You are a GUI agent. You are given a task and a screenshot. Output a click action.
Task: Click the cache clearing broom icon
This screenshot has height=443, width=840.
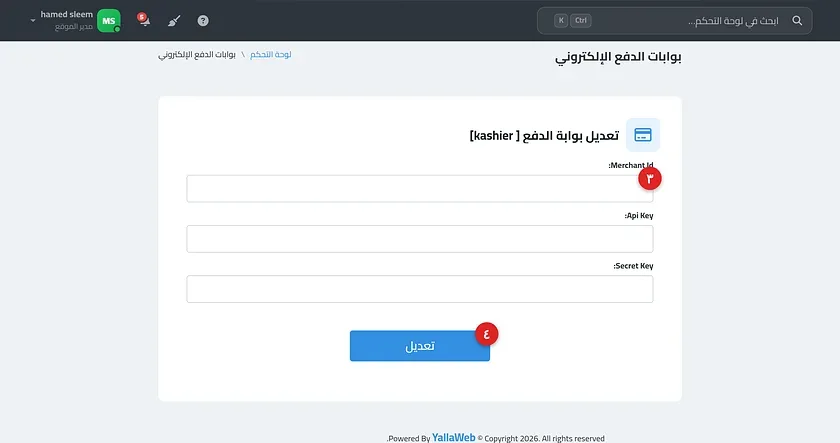(174, 21)
